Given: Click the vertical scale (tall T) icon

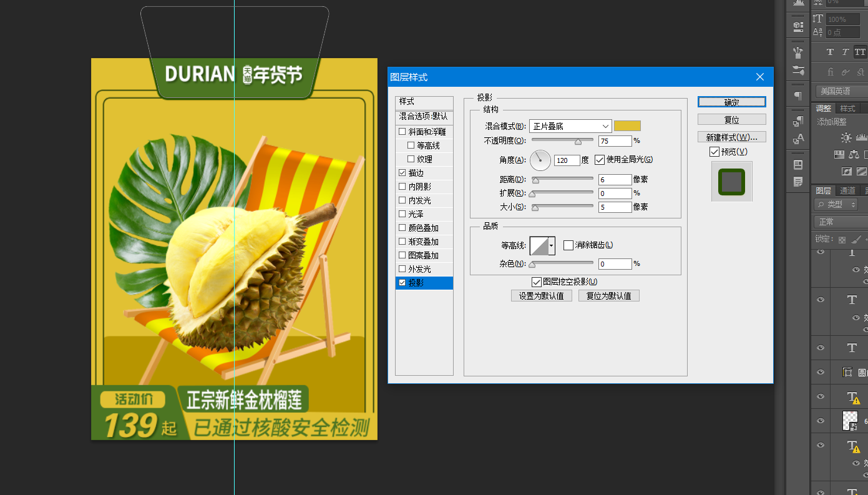Looking at the screenshot, I should pos(817,19).
